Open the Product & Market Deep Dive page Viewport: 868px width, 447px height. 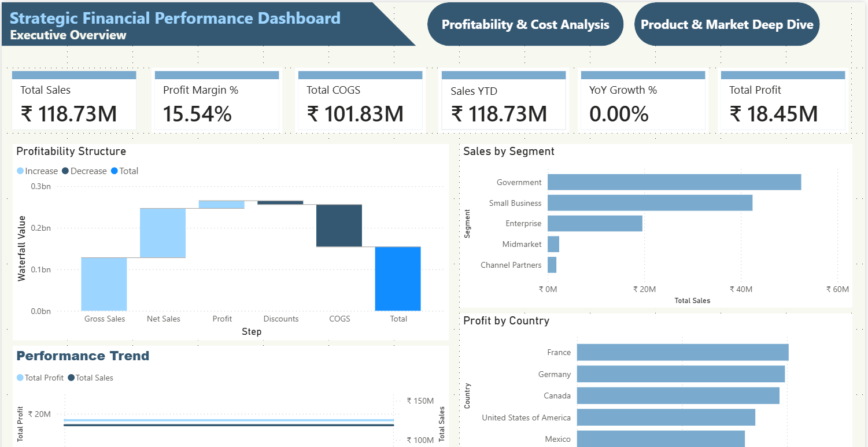point(726,24)
